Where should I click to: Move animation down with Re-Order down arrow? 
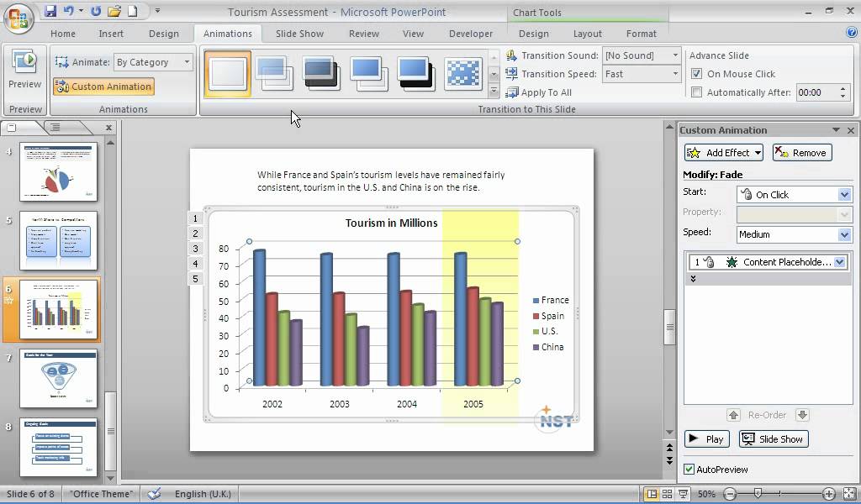[x=802, y=415]
